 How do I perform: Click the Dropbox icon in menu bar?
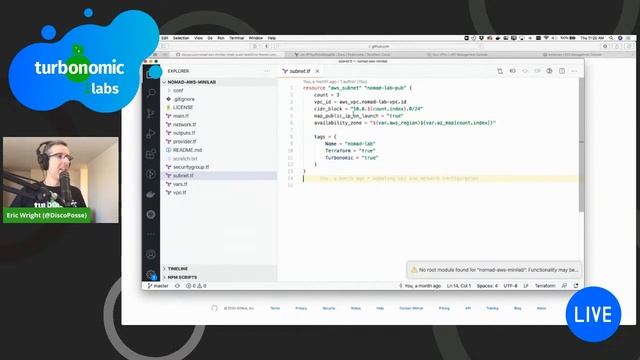(x=481, y=38)
